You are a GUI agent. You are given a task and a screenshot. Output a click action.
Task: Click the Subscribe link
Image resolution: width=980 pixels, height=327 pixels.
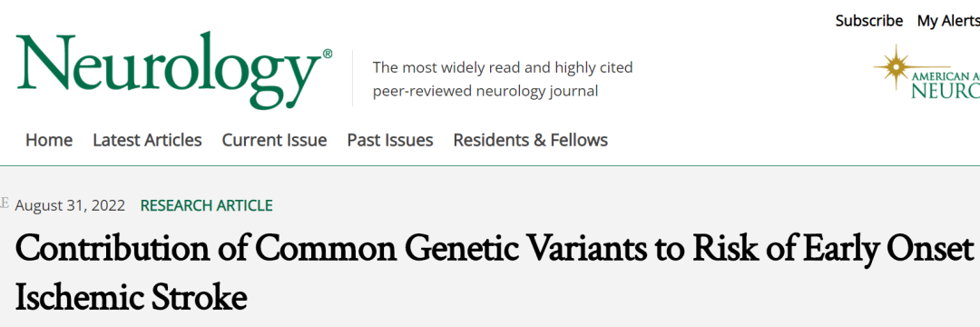click(x=868, y=21)
